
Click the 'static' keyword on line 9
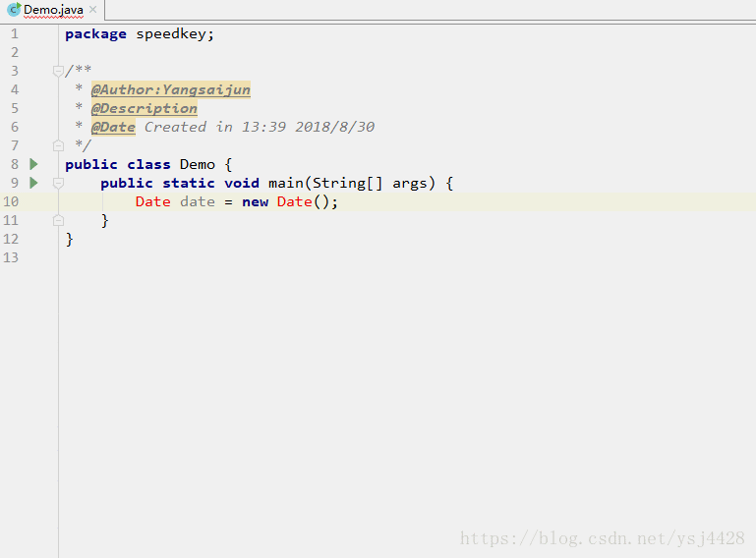(x=189, y=183)
